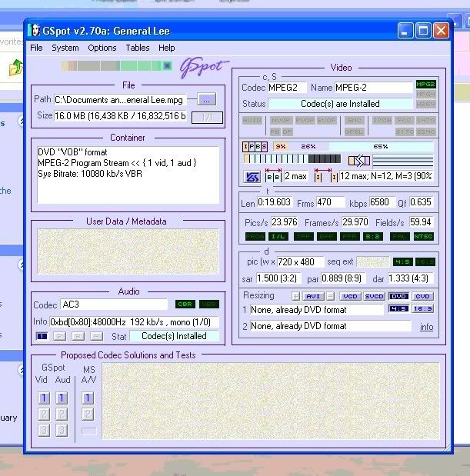Click the blue VGS frame-scan button
The width and height of the screenshot is (470, 476).
[252, 177]
